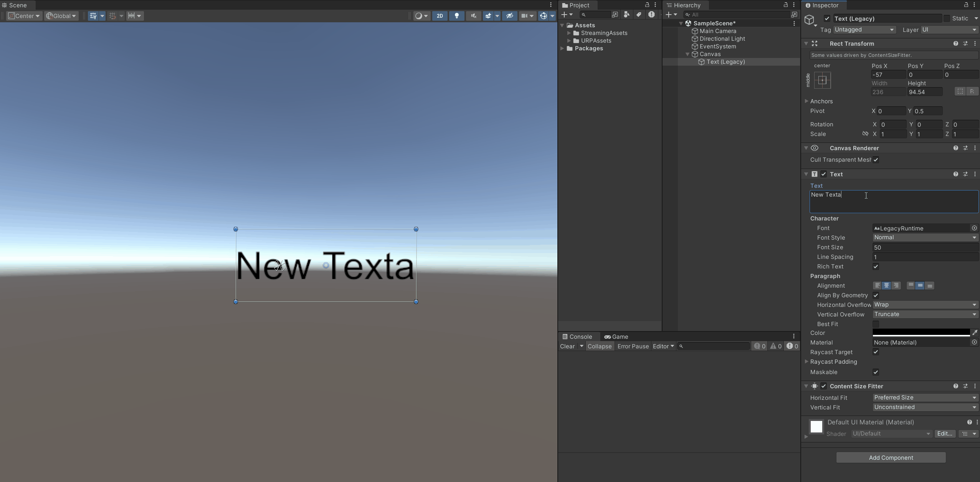
Task: Toggle Cull Transparent Mesh checkbox
Action: (876, 160)
